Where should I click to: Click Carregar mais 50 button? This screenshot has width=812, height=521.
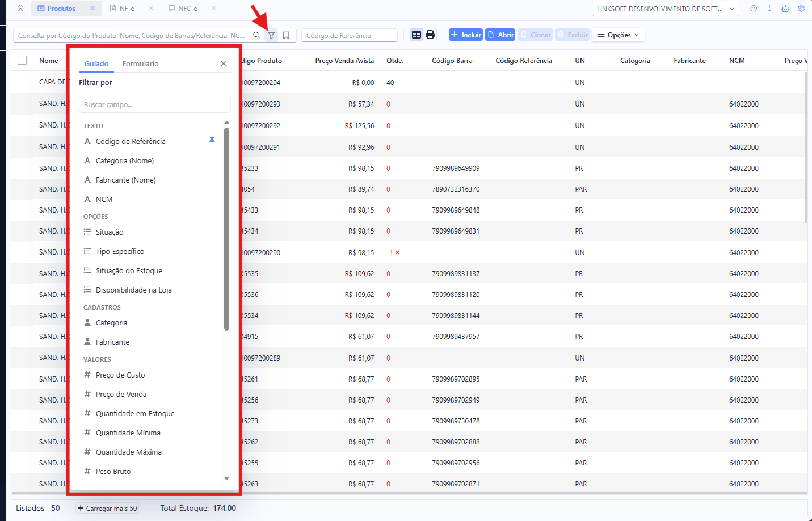[107, 508]
